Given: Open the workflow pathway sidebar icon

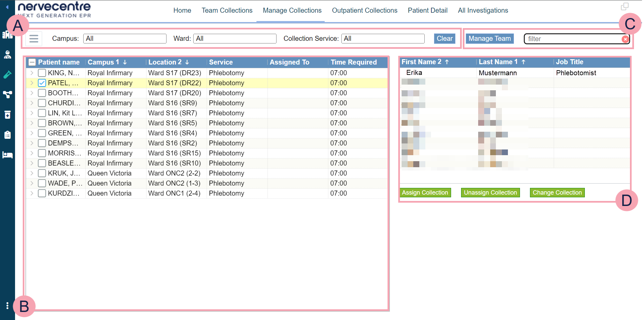Looking at the screenshot, I should click(7, 95).
